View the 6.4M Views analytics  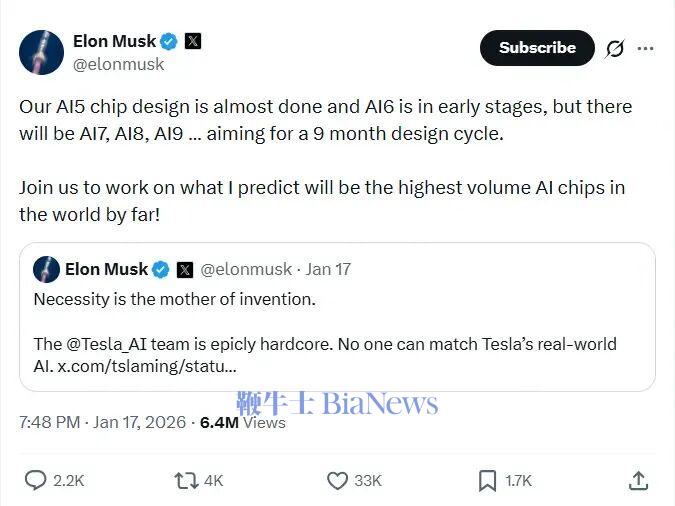[243, 422]
